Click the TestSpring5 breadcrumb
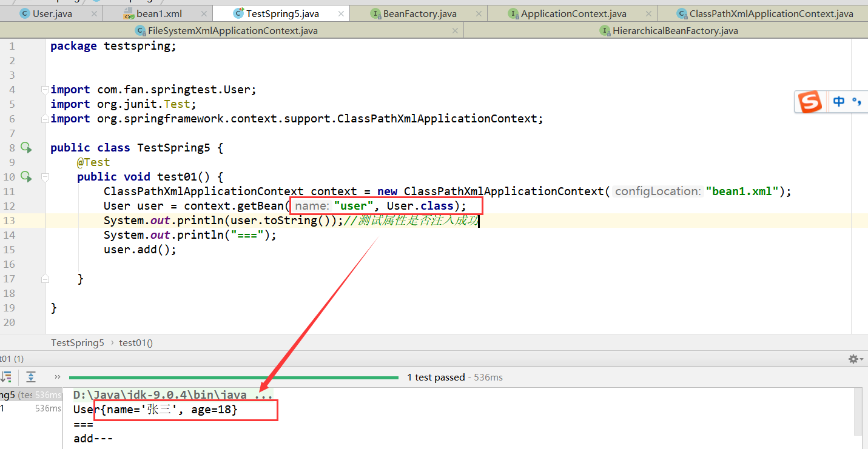Image resolution: width=868 pixels, height=449 pixels. click(x=78, y=342)
